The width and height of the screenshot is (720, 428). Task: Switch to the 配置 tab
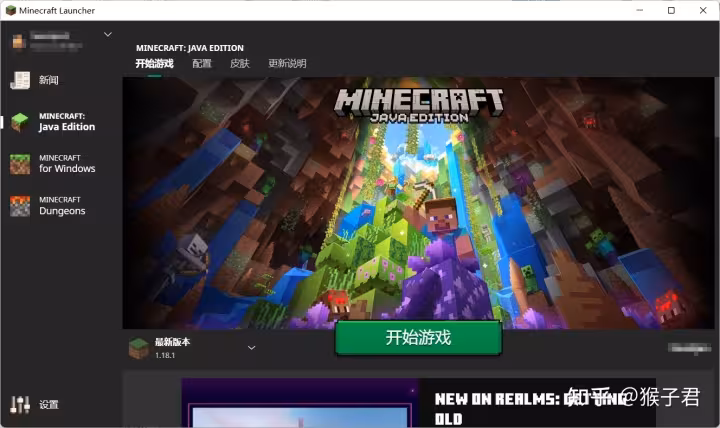coord(202,63)
